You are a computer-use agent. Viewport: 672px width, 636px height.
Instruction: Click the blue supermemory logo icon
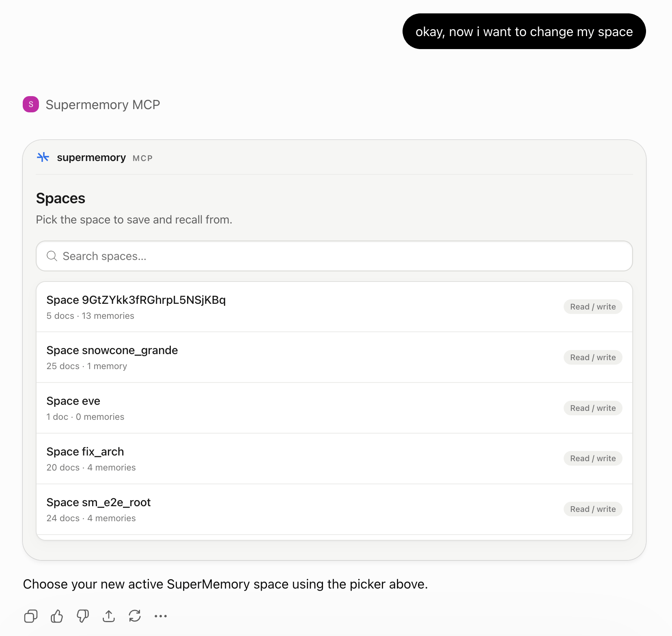(x=43, y=157)
